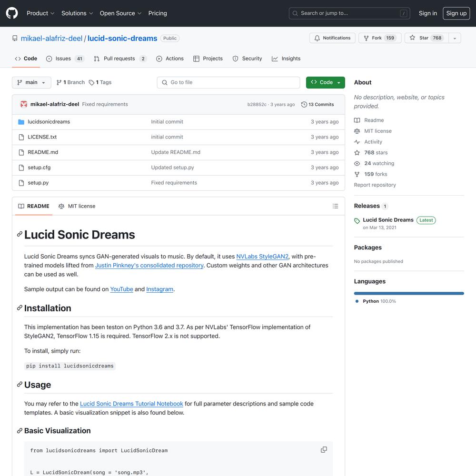This screenshot has height=476, width=476.
Task: Open the lucidsonicdreams folder
Action: pyautogui.click(x=49, y=122)
